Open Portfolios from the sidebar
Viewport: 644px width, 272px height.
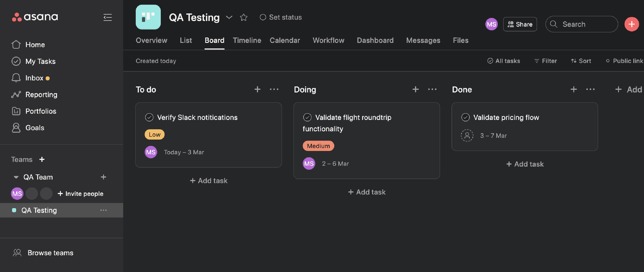[41, 111]
